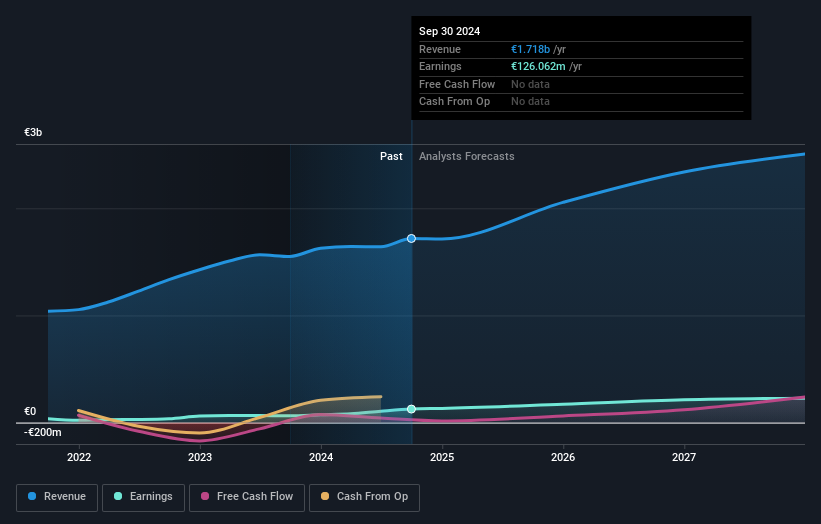Viewport: 821px width, 524px height.
Task: Click the €1.718b revenue value in tooltip
Action: tap(530, 49)
